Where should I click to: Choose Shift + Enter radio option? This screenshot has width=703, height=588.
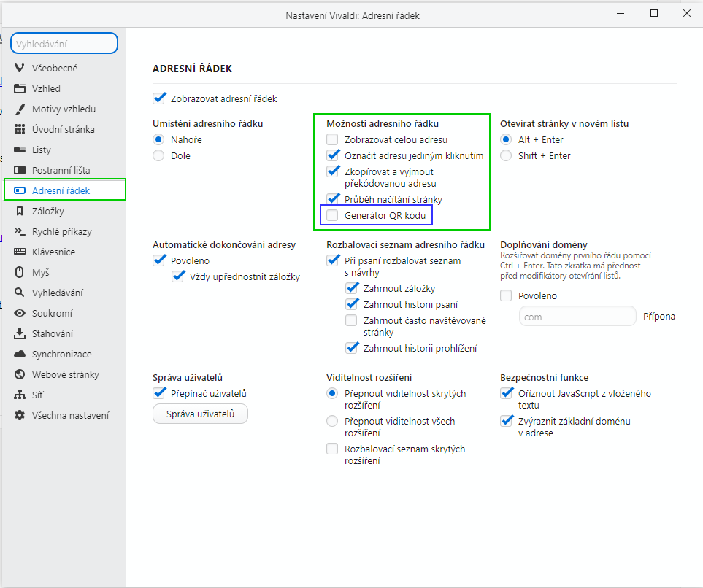pos(506,155)
